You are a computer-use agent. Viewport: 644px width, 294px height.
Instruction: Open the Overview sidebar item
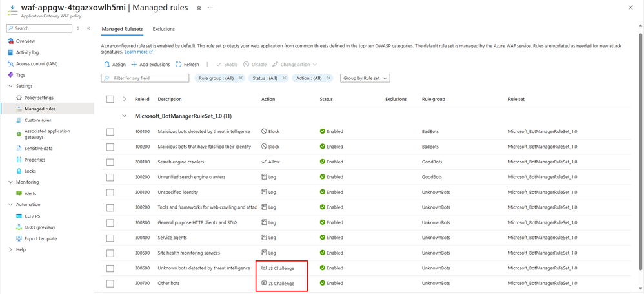pos(25,41)
